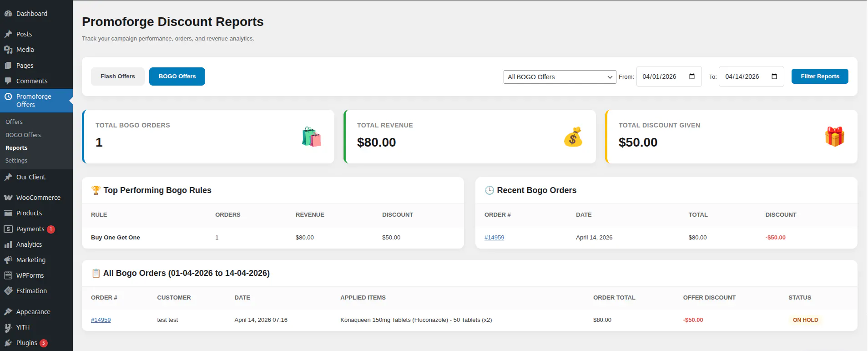Open the From date calendar picker icon

click(x=692, y=76)
